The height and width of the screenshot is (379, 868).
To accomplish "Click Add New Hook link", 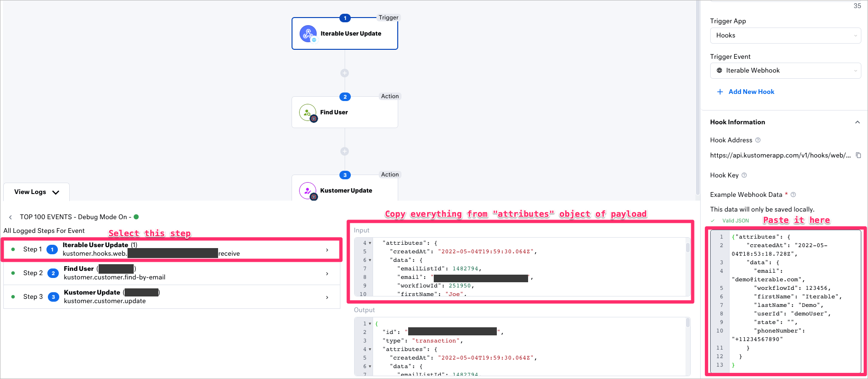I will coord(751,92).
